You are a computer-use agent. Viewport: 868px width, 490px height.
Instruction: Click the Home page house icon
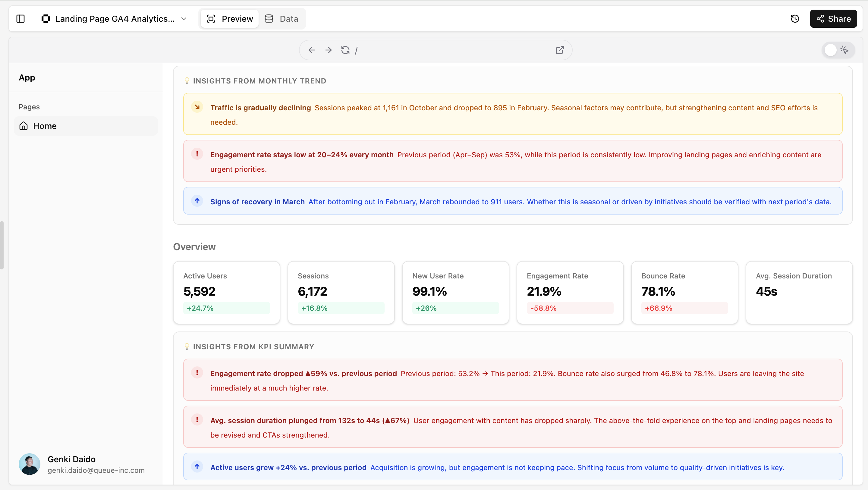(24, 126)
